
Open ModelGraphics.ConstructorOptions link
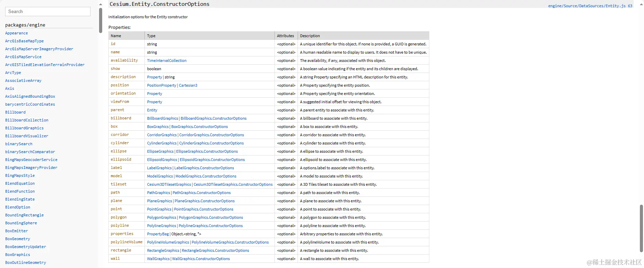(x=206, y=176)
